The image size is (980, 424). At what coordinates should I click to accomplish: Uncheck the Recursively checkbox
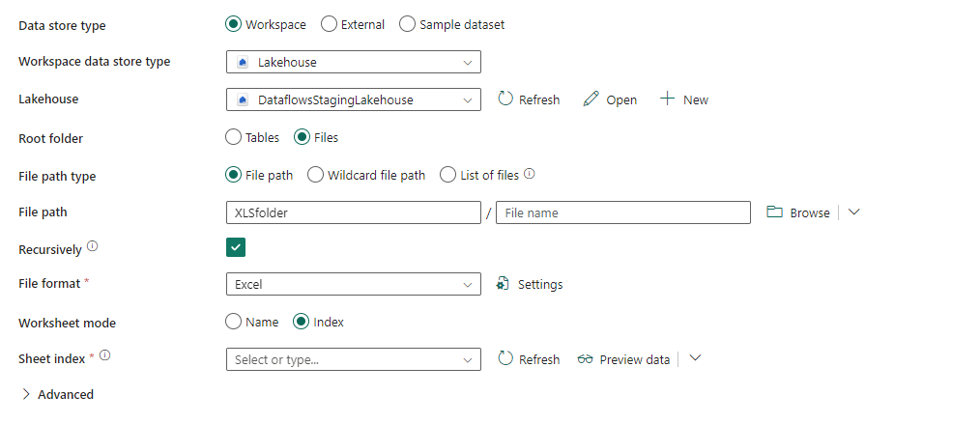tap(236, 247)
